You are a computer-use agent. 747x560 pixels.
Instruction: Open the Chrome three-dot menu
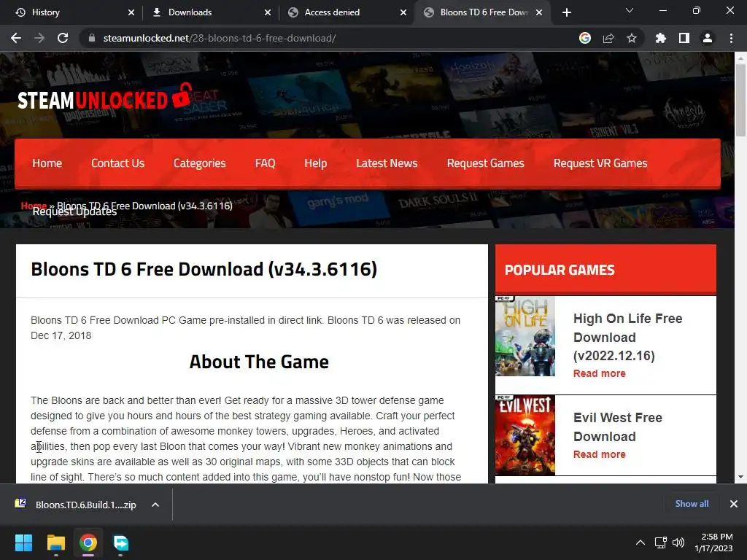click(731, 38)
